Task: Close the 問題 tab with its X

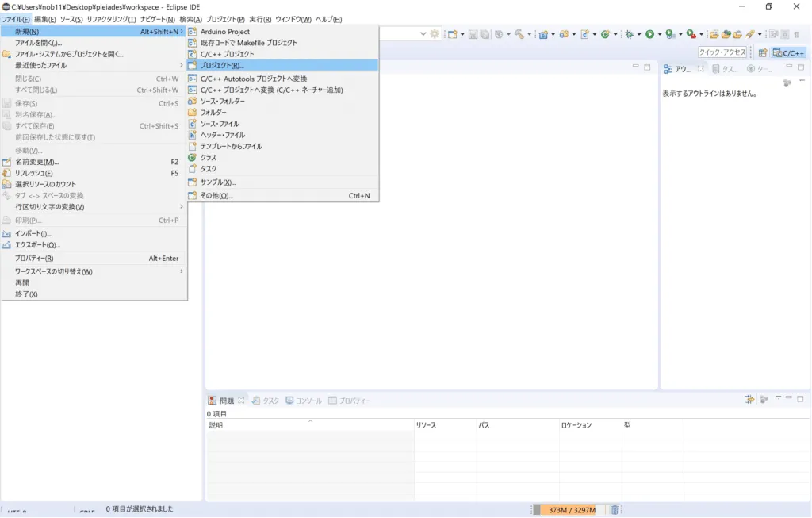Action: tap(241, 401)
